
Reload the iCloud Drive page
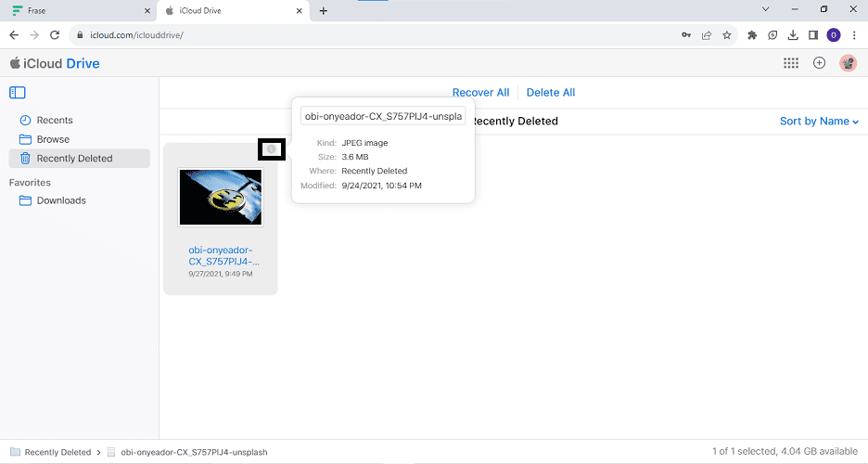click(x=56, y=35)
